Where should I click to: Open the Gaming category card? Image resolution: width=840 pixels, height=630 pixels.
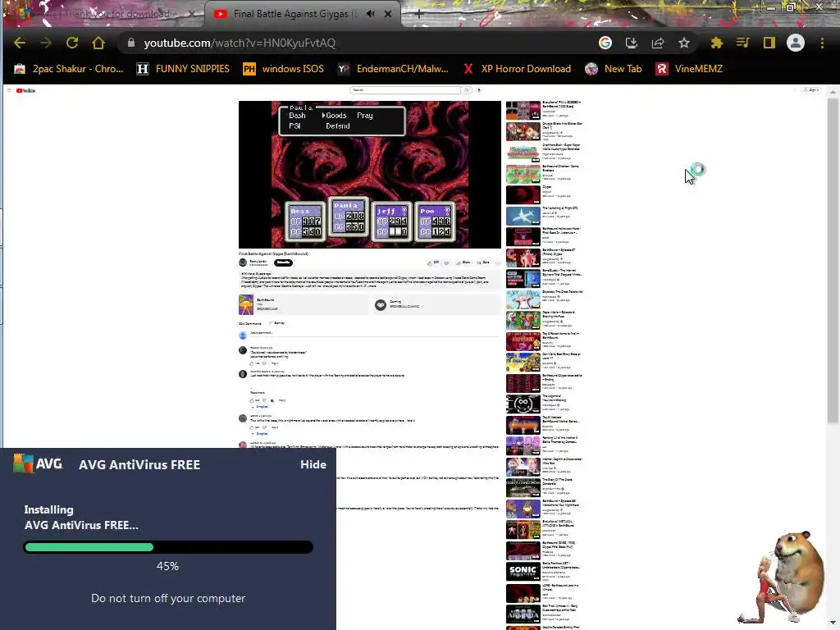[436, 304]
